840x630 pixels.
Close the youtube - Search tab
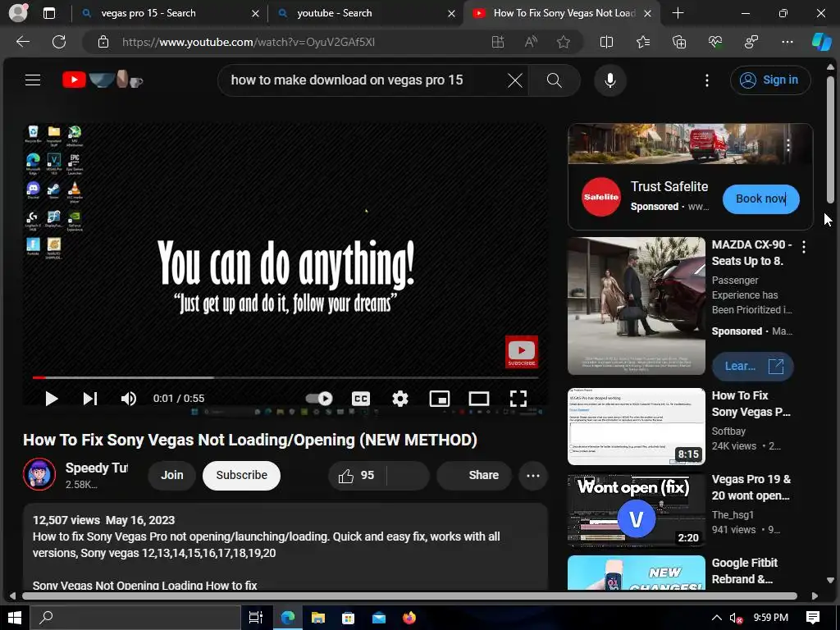coord(452,13)
